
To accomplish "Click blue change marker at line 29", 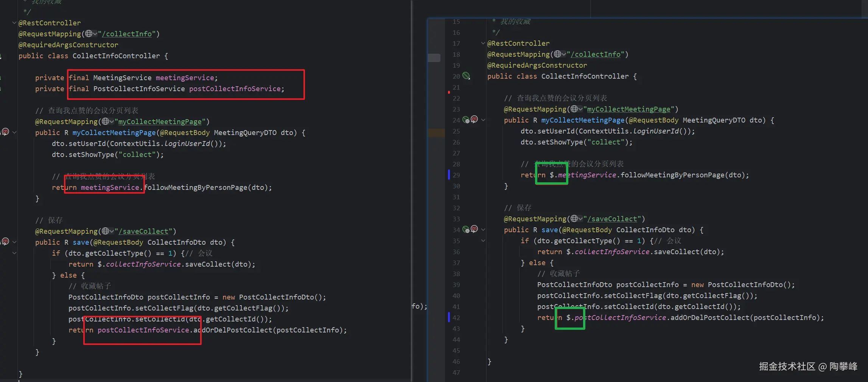I will (449, 175).
